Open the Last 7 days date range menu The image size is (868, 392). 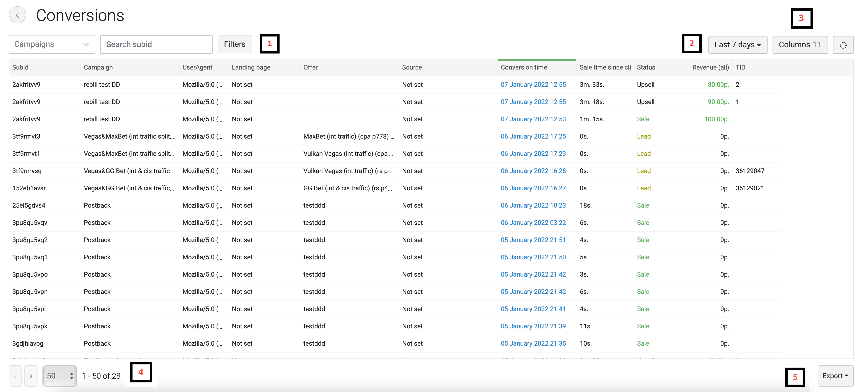(737, 45)
